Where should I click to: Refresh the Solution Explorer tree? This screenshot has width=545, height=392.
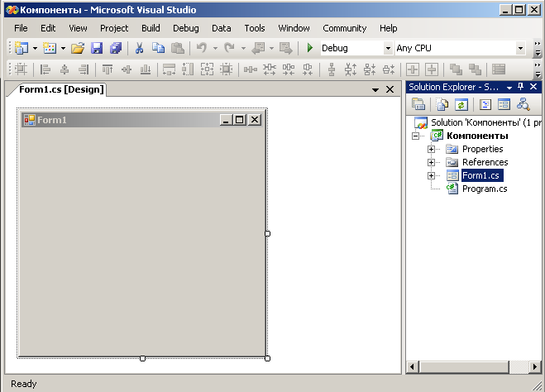[x=461, y=104]
